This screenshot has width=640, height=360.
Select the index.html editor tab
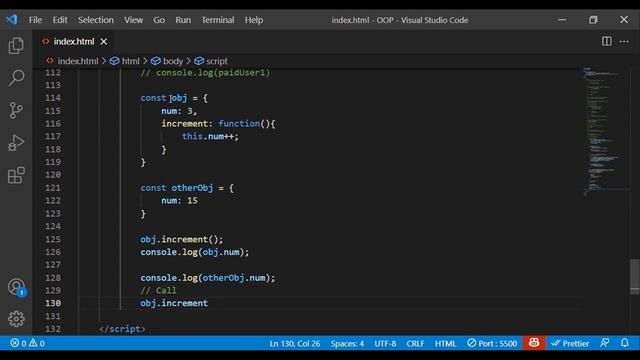[73, 42]
